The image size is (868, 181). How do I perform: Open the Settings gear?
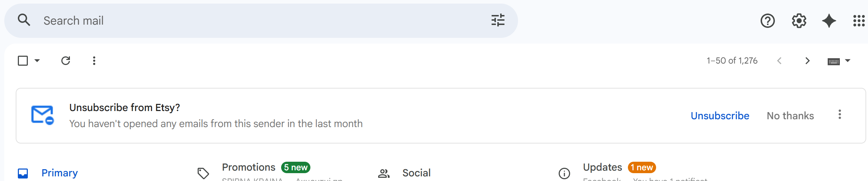(x=799, y=21)
